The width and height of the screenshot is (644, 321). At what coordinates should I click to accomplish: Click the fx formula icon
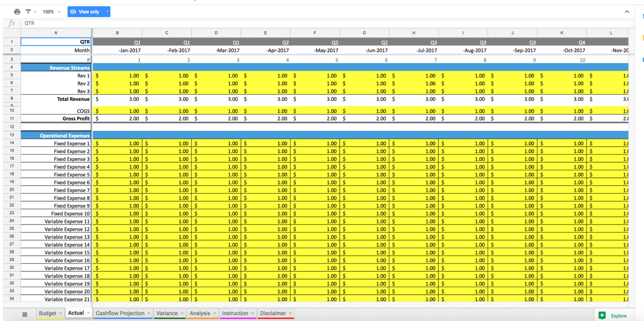12,23
